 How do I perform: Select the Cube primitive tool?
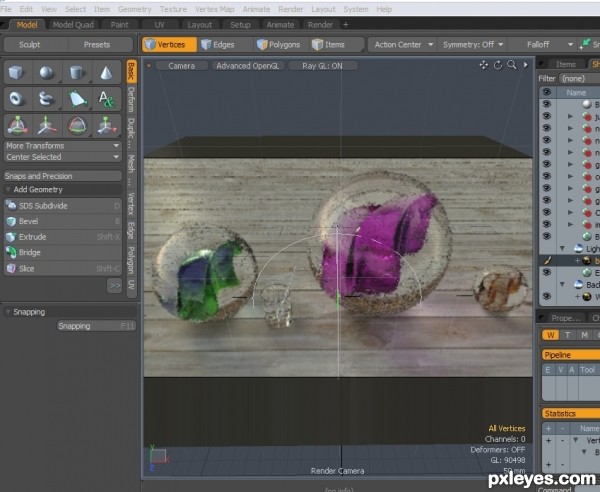click(x=16, y=73)
